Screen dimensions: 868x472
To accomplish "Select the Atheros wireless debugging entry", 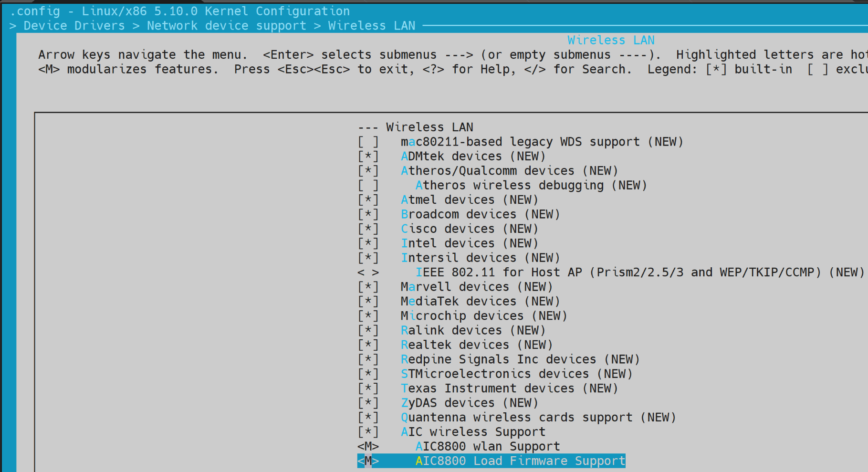I will point(531,185).
